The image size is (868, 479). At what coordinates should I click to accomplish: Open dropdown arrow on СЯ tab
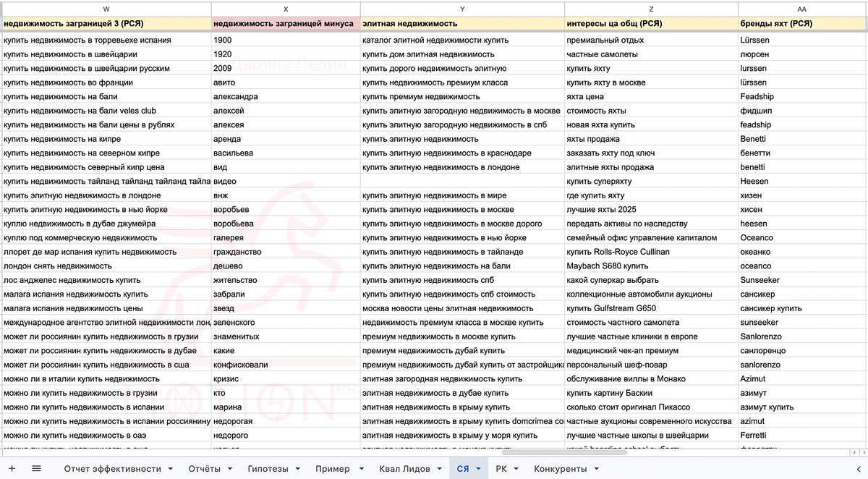point(478,469)
